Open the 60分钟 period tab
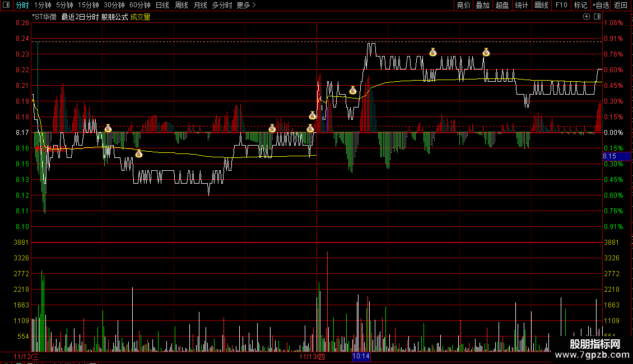 (x=140, y=5)
